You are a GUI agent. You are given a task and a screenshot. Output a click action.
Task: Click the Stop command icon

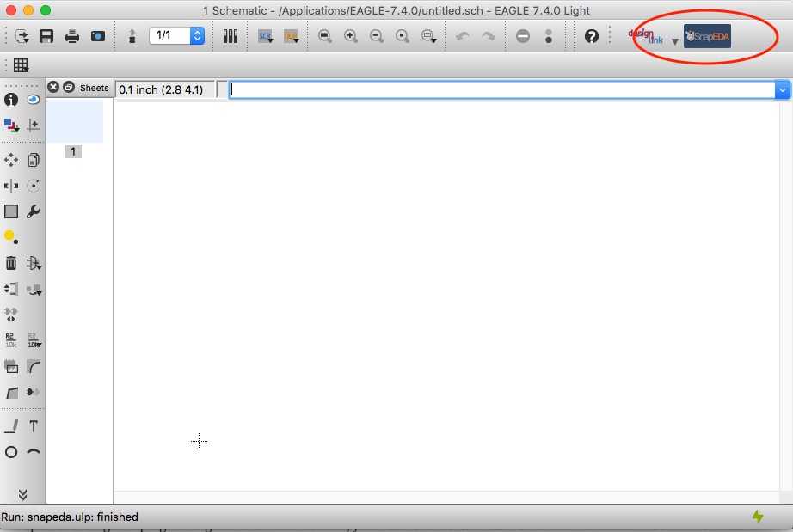click(523, 36)
